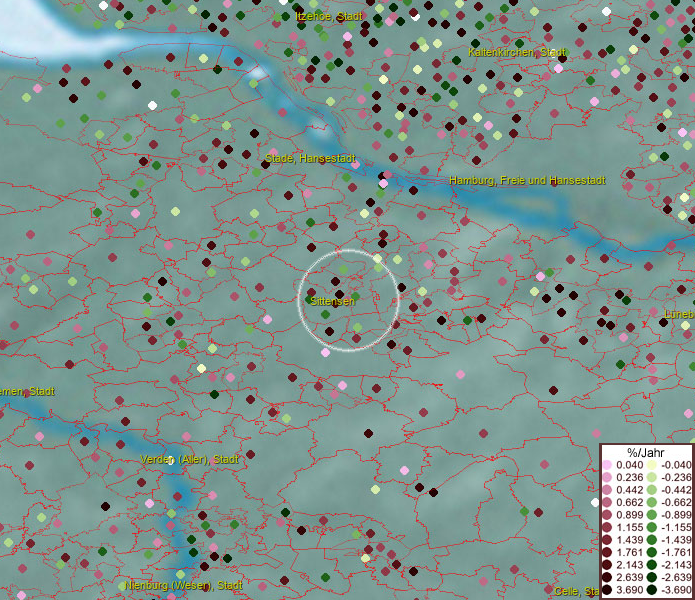The image size is (695, 600).
Task: Pick the 0.899 legend color swatch
Action: coord(607,515)
